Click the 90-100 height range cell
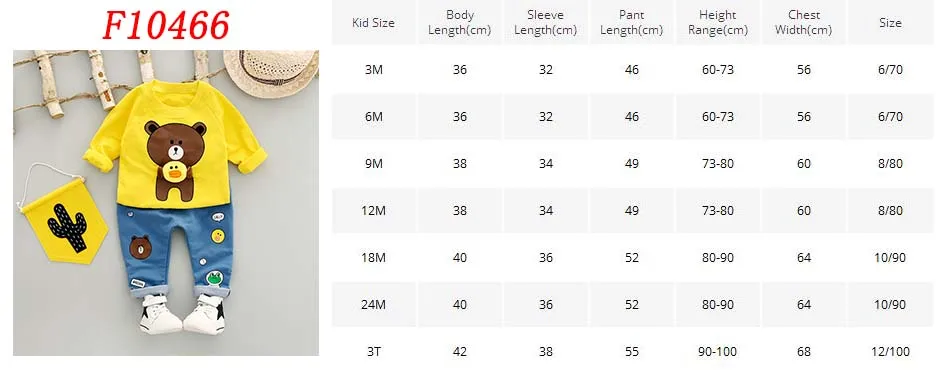Viewport: 936px width, 370px height. [x=718, y=352]
